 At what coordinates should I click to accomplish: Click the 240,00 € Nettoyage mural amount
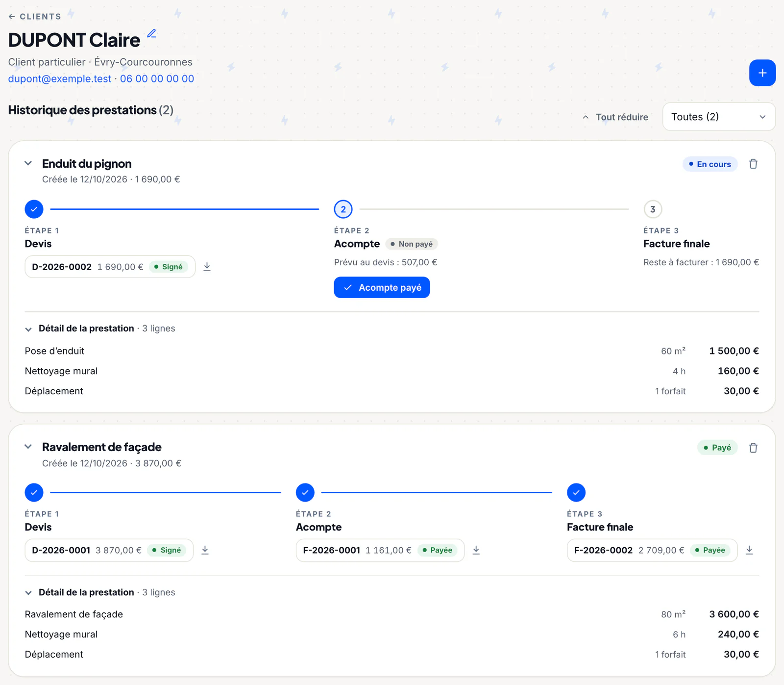coord(738,634)
